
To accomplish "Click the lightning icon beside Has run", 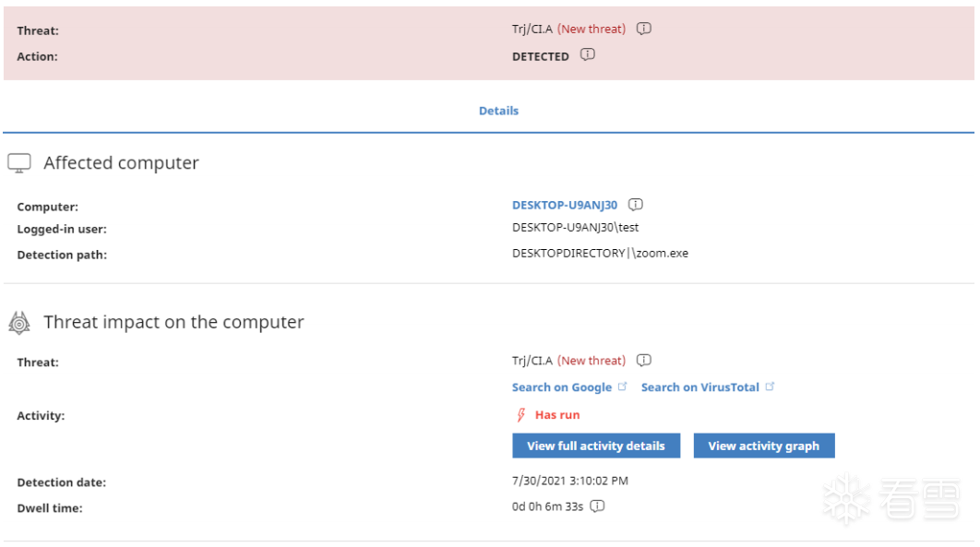I will [x=521, y=415].
